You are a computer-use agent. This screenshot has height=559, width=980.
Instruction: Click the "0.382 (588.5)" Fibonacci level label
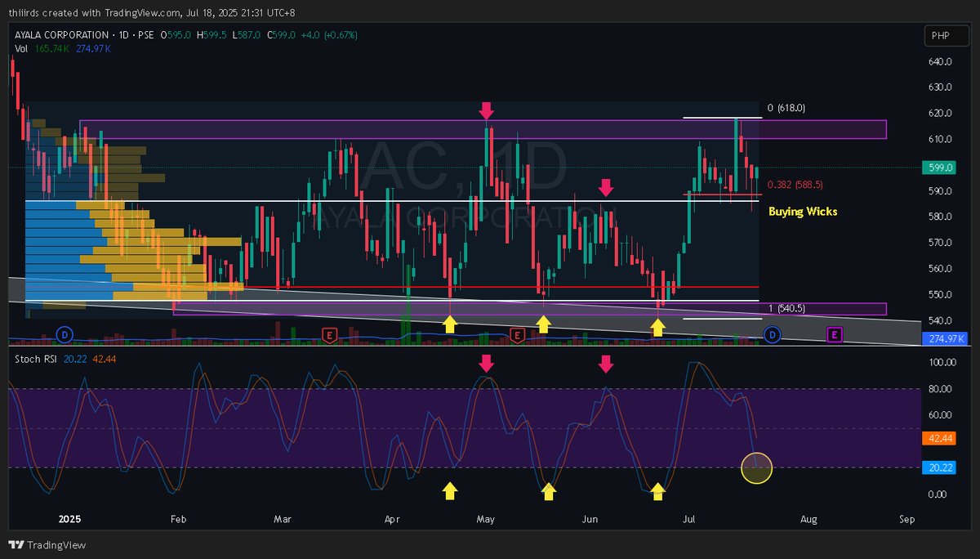pyautogui.click(x=795, y=186)
